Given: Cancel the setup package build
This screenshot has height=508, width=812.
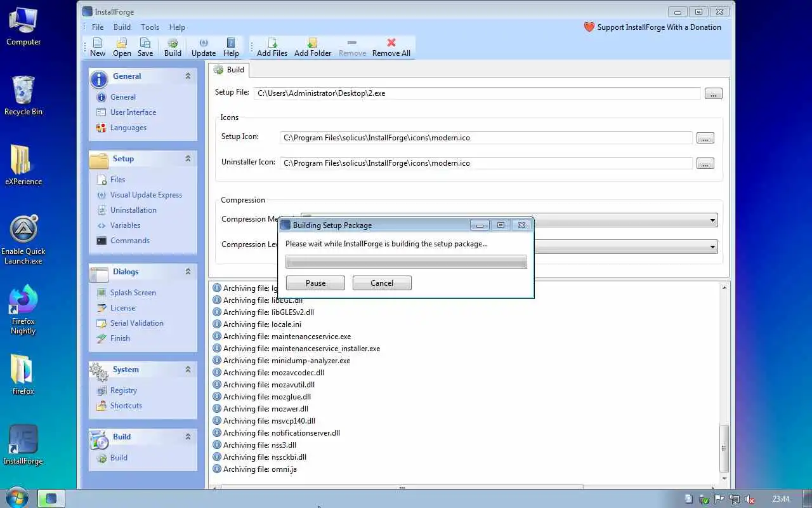Looking at the screenshot, I should click(x=382, y=283).
